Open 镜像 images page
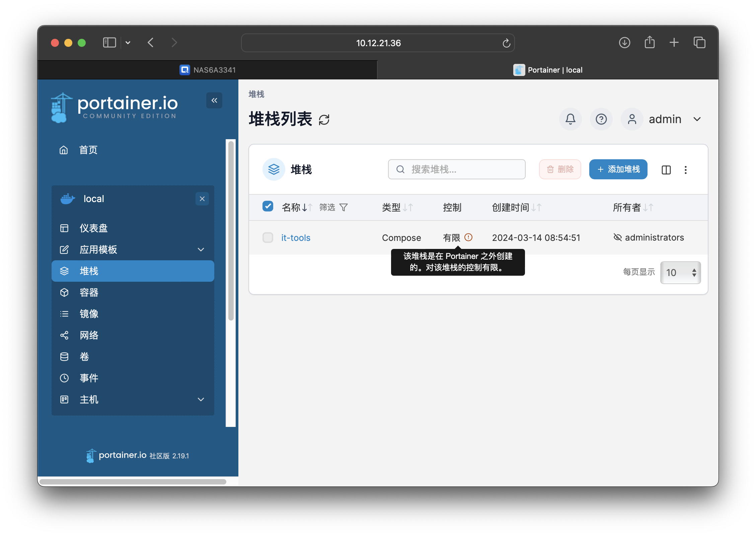Image resolution: width=756 pixels, height=536 pixels. coord(133,314)
